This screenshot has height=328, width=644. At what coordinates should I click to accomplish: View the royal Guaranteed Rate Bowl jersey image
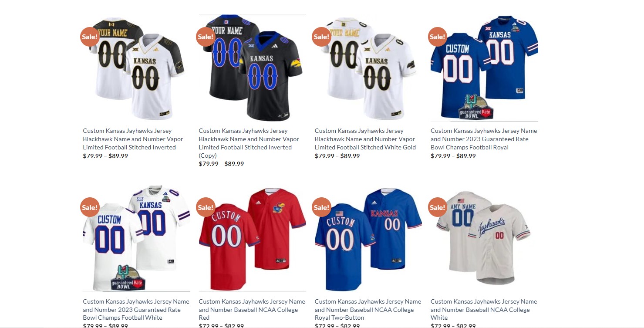point(484,68)
